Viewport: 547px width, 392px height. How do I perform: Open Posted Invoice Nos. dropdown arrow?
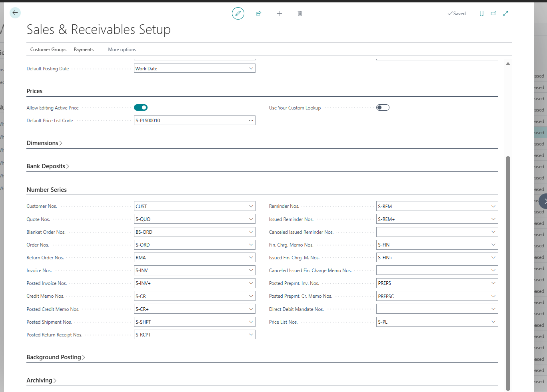[251, 283]
